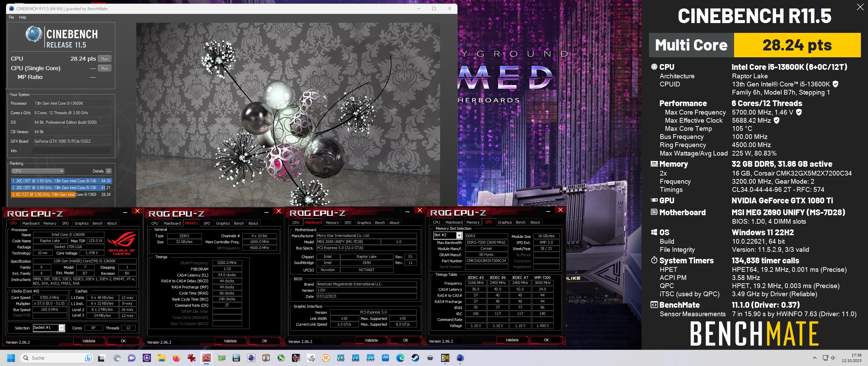Launch Microsoft Edge from taskbar

point(400,358)
